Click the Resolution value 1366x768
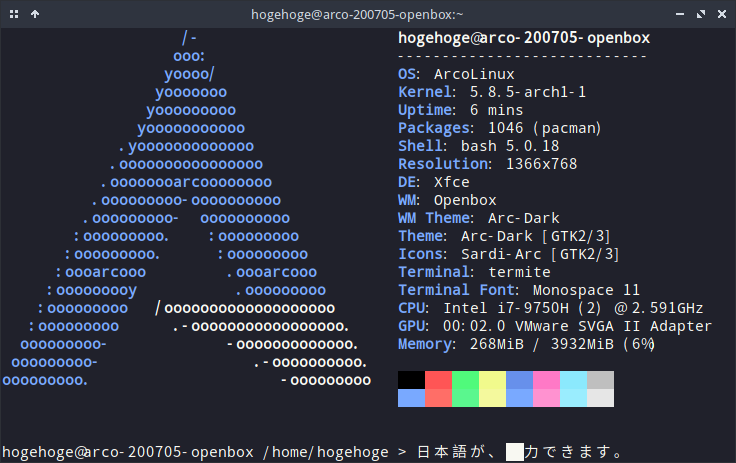736x463 pixels. pyautogui.click(x=542, y=164)
